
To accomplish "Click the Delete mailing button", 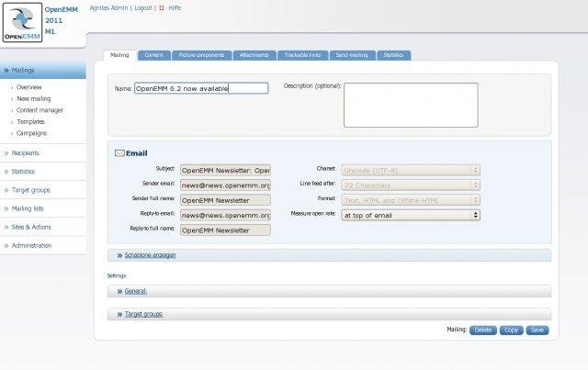I will (x=483, y=331).
